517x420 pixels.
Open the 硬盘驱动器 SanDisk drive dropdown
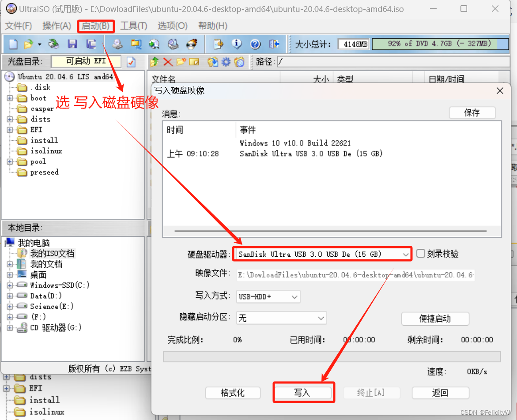coord(405,254)
